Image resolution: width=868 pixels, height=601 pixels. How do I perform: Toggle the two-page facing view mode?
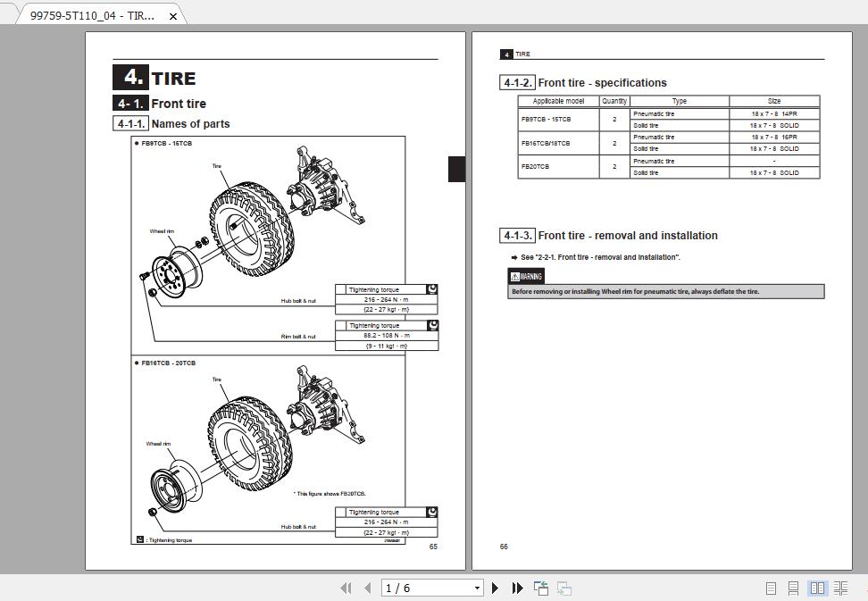pos(818,588)
